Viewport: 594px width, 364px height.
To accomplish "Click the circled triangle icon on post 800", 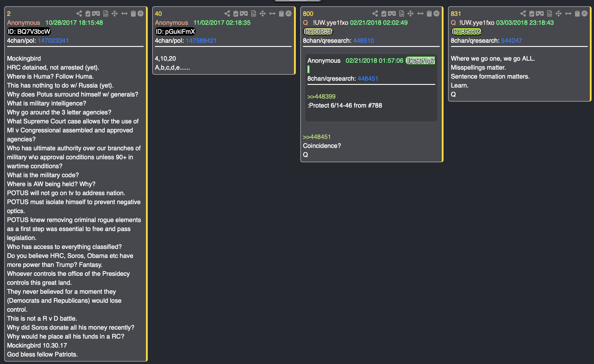I will pyautogui.click(x=437, y=13).
